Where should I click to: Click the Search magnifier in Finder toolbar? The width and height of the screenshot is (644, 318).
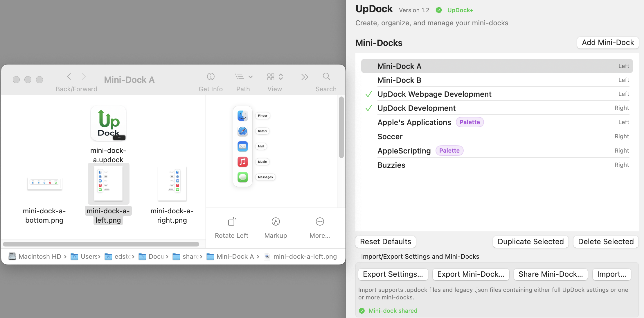coord(326,76)
